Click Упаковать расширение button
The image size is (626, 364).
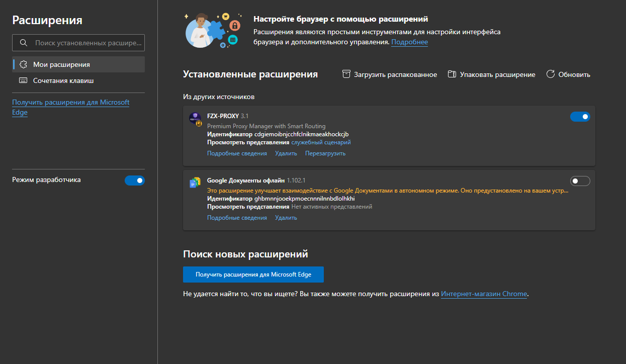(x=492, y=74)
